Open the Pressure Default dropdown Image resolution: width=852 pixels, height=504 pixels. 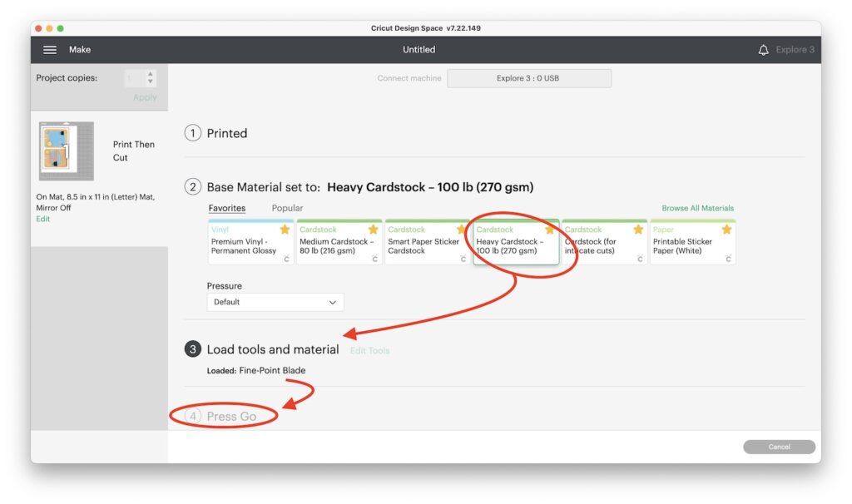275,302
